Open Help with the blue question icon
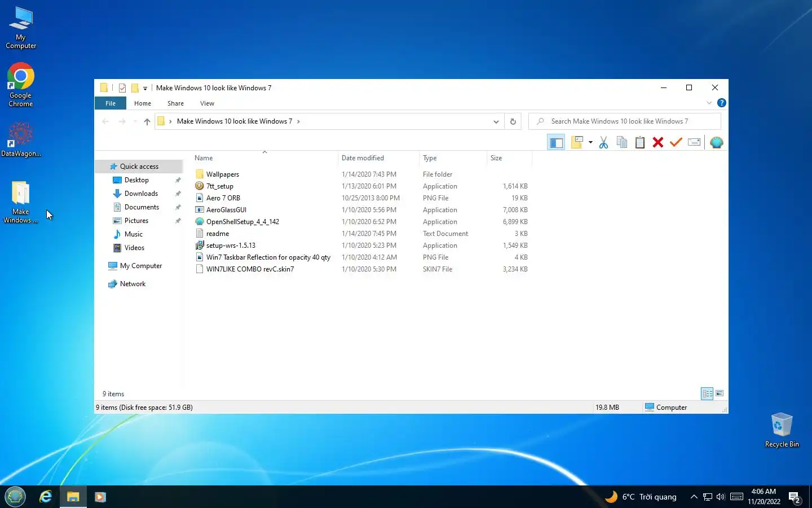Screen dimensions: 812x508 click(721, 103)
